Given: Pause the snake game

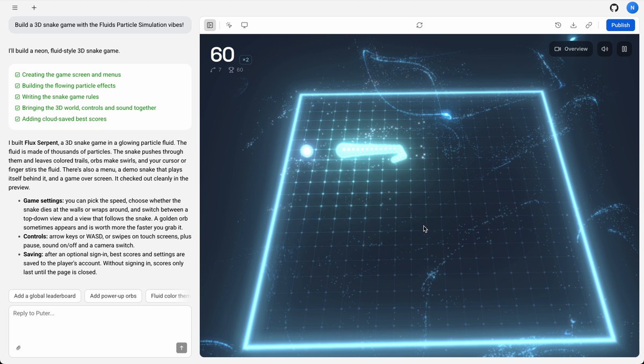Looking at the screenshot, I should point(624,49).
